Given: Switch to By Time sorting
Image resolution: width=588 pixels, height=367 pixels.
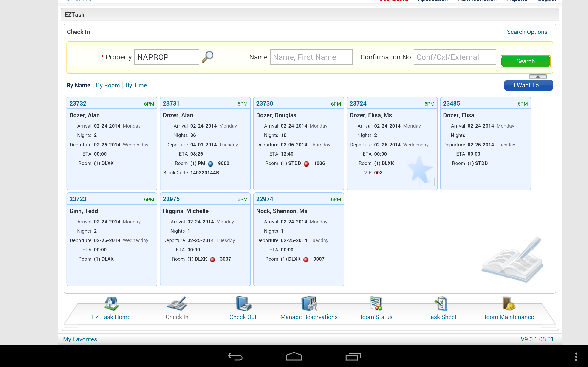Looking at the screenshot, I should point(136,85).
